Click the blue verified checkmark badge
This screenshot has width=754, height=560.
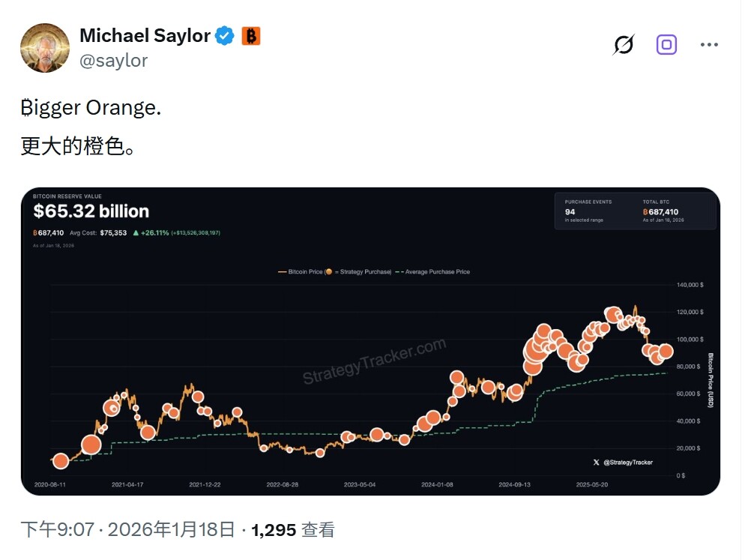225,35
